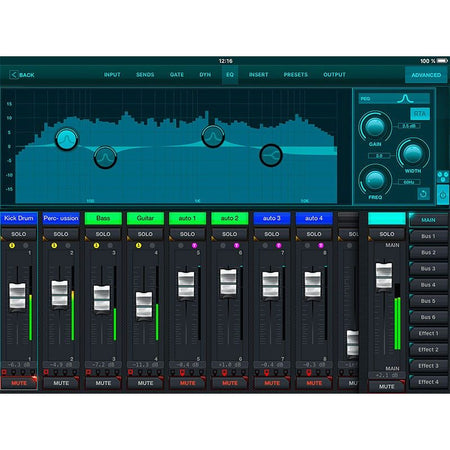
Task: Click red mute-group marker under auto 4
Action: (x=309, y=372)
